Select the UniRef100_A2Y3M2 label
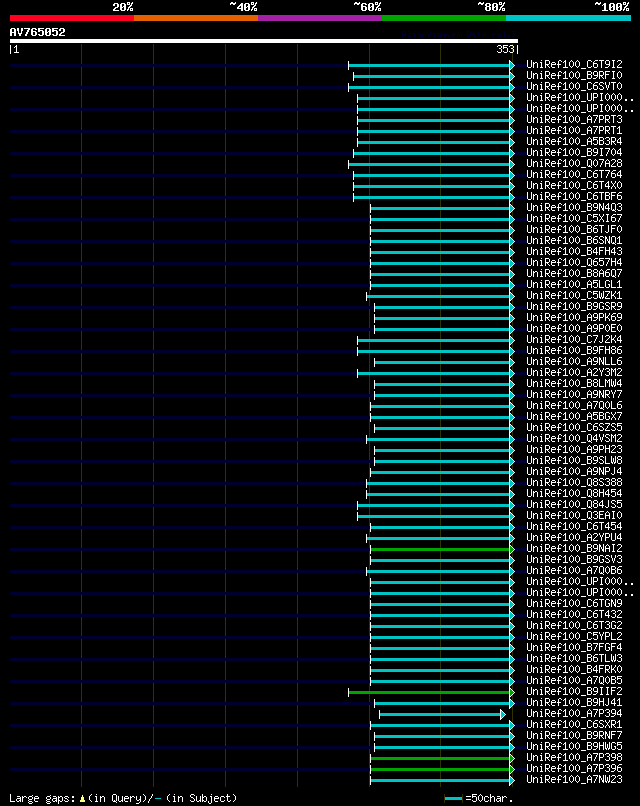 (574, 373)
